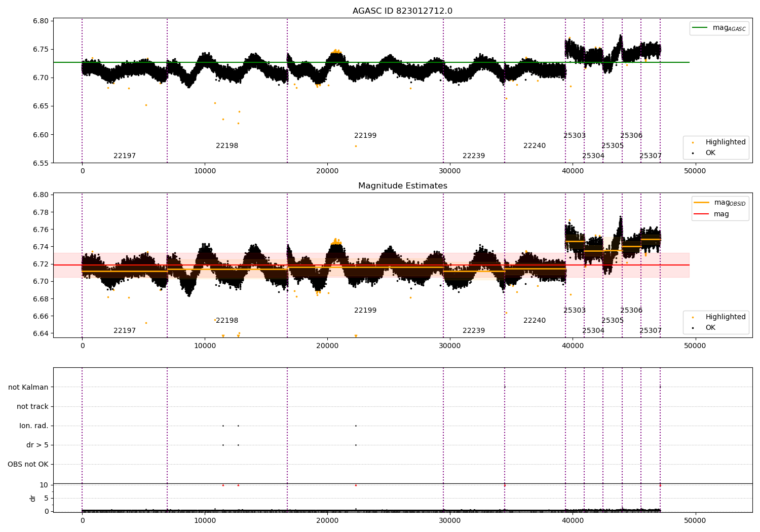Click obsid label 22239 in the Magnitude Estimates plot
Image resolution: width=760 pixels, height=532 pixels.
[x=474, y=331]
